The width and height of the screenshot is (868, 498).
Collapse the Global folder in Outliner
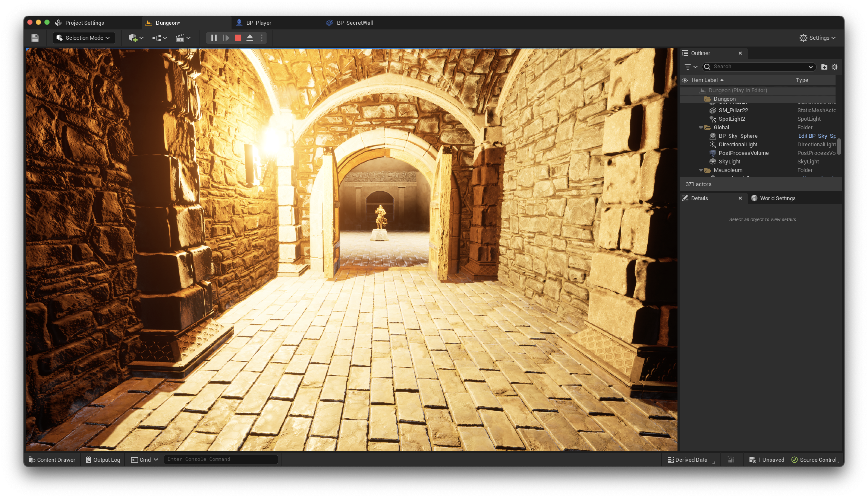(x=701, y=128)
